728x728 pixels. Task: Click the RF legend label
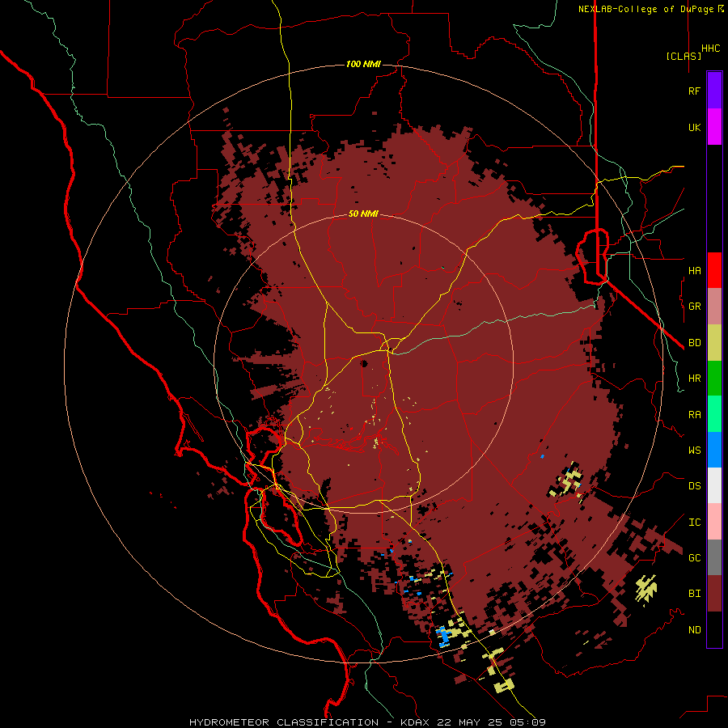click(694, 91)
